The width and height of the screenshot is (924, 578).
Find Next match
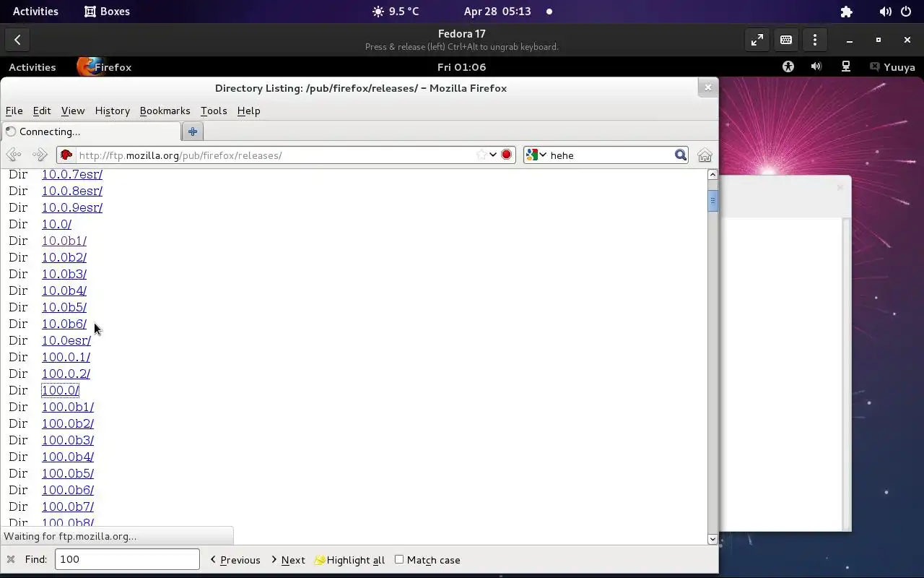pos(288,560)
